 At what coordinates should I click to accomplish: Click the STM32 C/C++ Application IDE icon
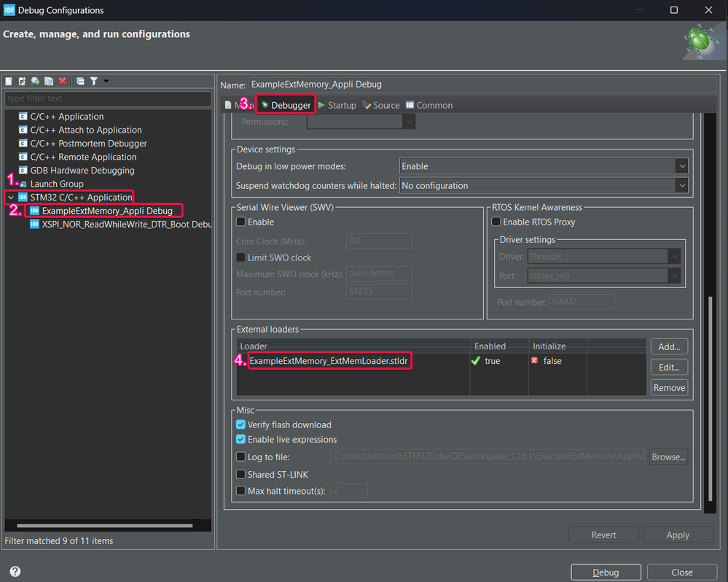point(23,197)
